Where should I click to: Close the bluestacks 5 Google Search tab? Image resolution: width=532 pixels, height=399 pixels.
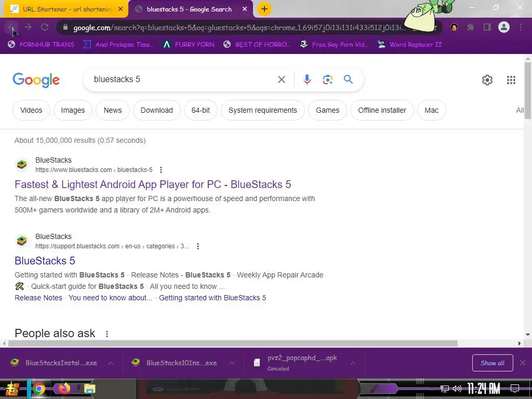tap(245, 9)
